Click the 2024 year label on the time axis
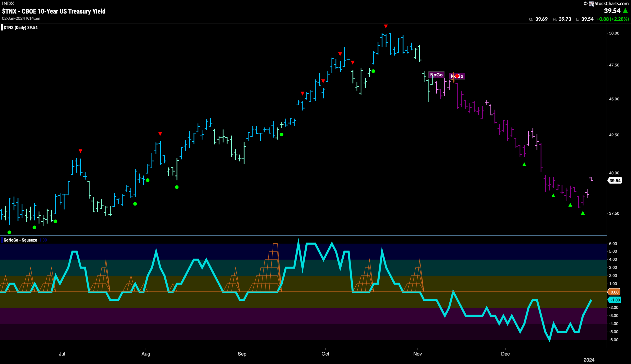This screenshot has width=631, height=364. coord(589,360)
